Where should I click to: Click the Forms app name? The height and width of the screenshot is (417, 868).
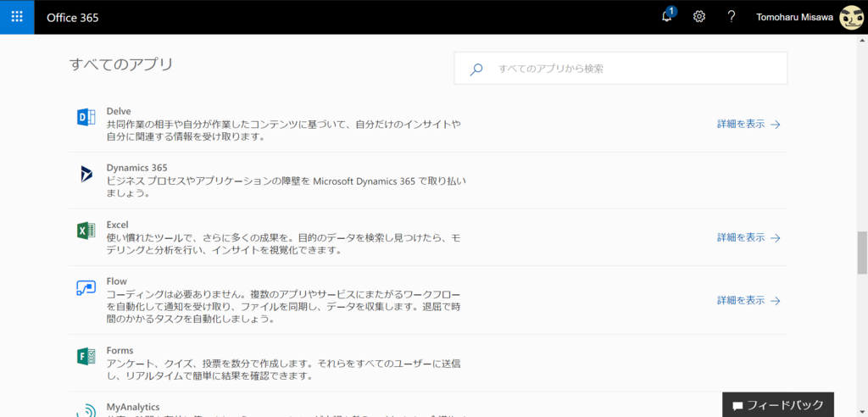pyautogui.click(x=120, y=351)
